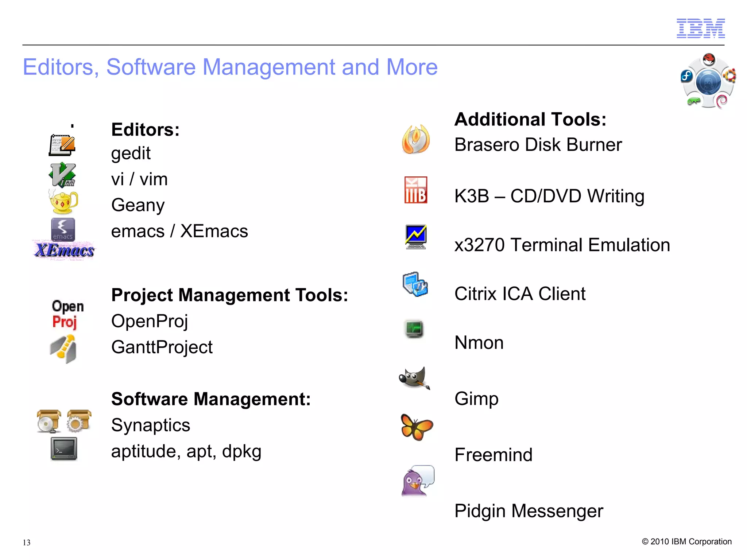Click the Linux distributions wheel logo
The width and height of the screenshot is (747, 560).
pyautogui.click(x=708, y=81)
